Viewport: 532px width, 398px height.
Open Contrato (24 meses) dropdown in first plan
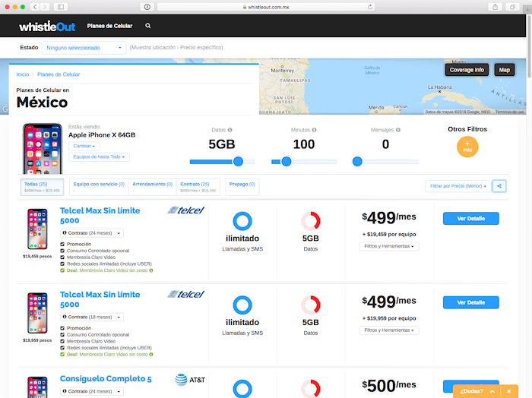point(92,233)
